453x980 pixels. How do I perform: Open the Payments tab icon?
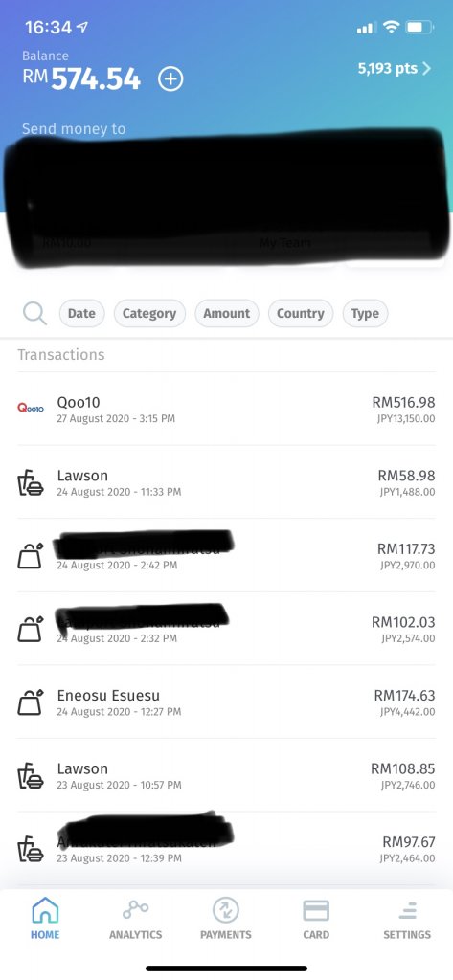tap(226, 910)
